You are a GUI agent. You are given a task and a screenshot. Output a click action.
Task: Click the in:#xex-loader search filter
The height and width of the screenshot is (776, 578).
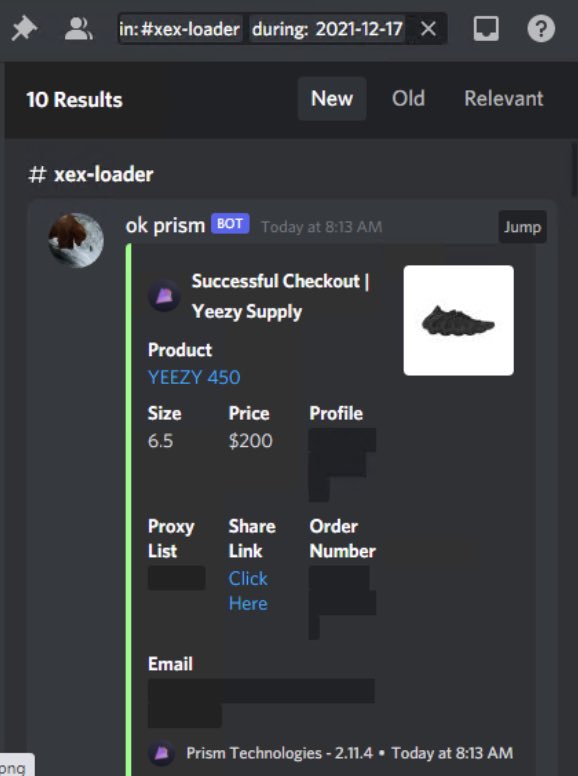179,29
